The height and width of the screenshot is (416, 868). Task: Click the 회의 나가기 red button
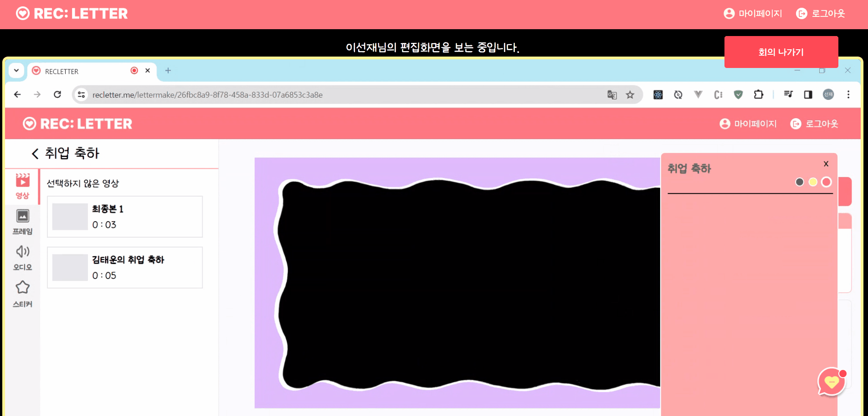click(781, 52)
